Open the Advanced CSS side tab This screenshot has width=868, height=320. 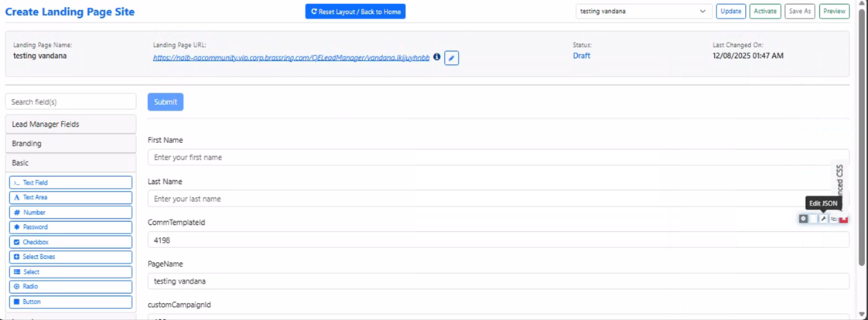coord(839,182)
